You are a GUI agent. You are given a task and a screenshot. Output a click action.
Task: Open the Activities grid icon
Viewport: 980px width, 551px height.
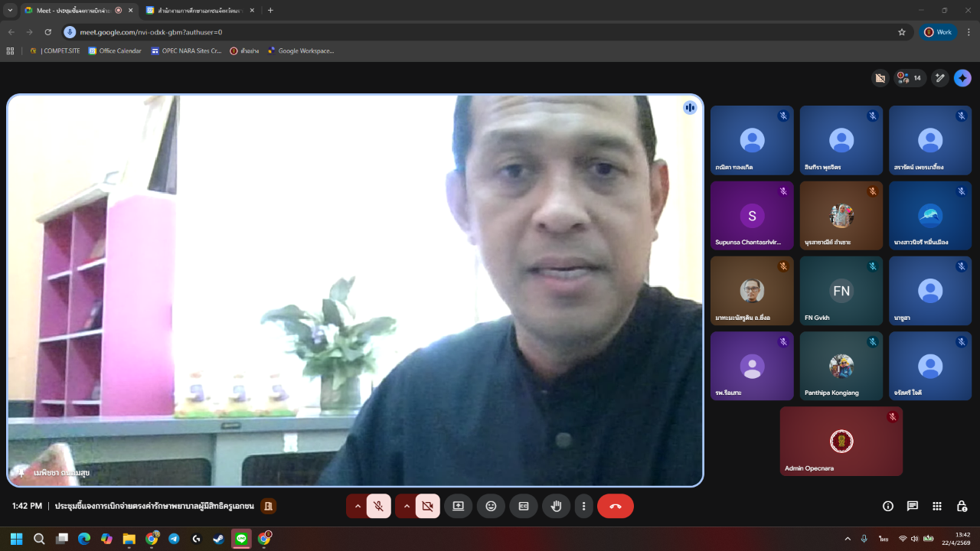(936, 506)
